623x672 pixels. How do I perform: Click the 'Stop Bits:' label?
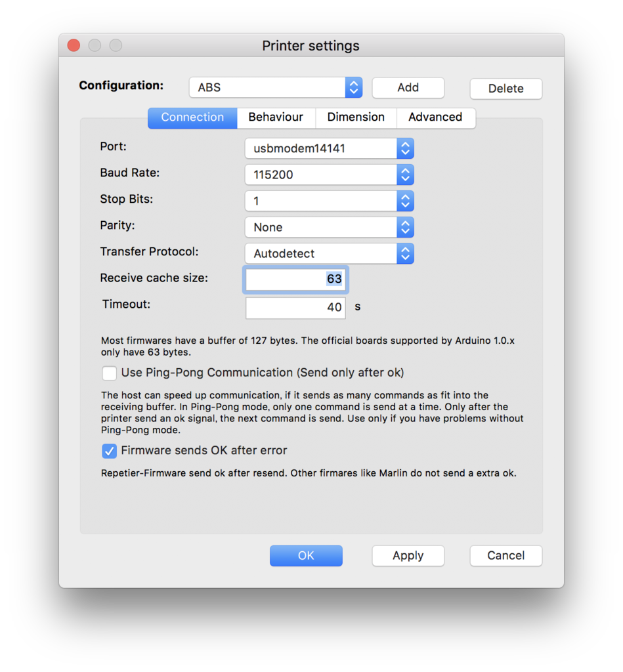pos(127,199)
